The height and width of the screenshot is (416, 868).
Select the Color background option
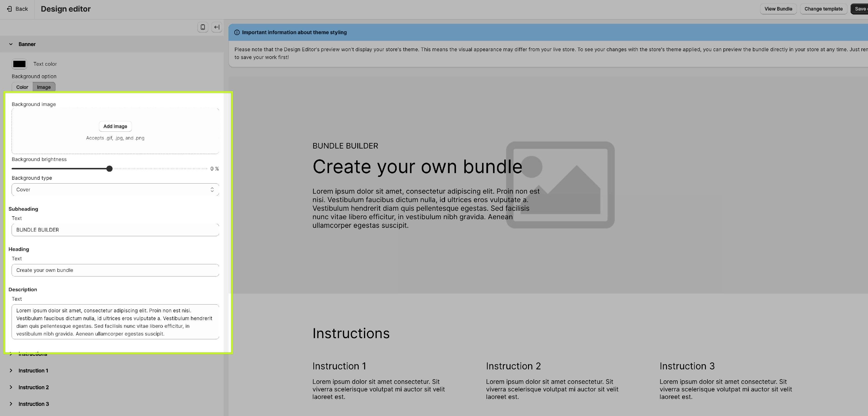22,87
